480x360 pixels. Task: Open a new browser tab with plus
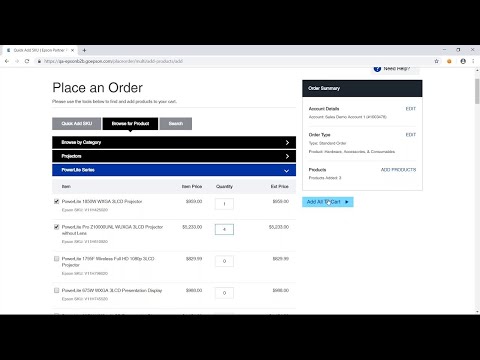84,50
